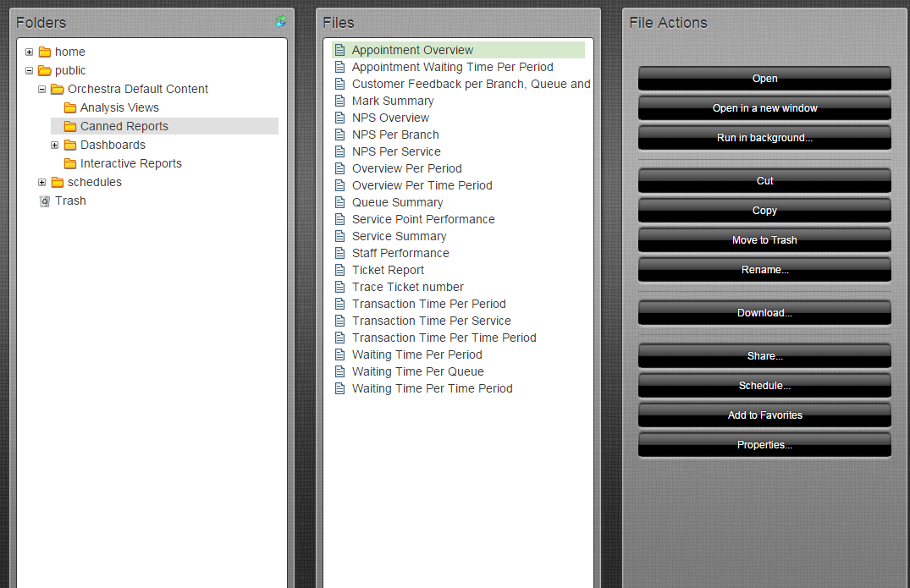910x588 pixels.
Task: Collapse Orchestra Default Content node
Action: tap(42, 90)
